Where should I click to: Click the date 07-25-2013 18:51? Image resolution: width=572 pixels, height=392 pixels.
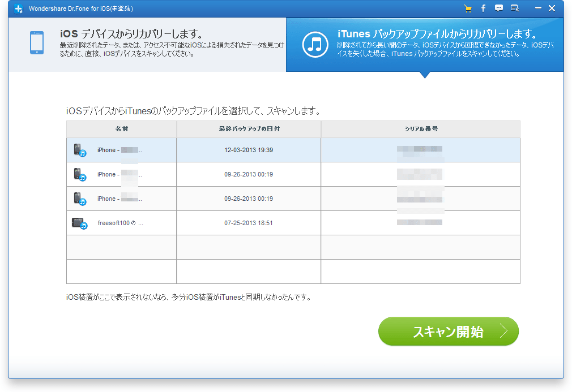coord(249,223)
